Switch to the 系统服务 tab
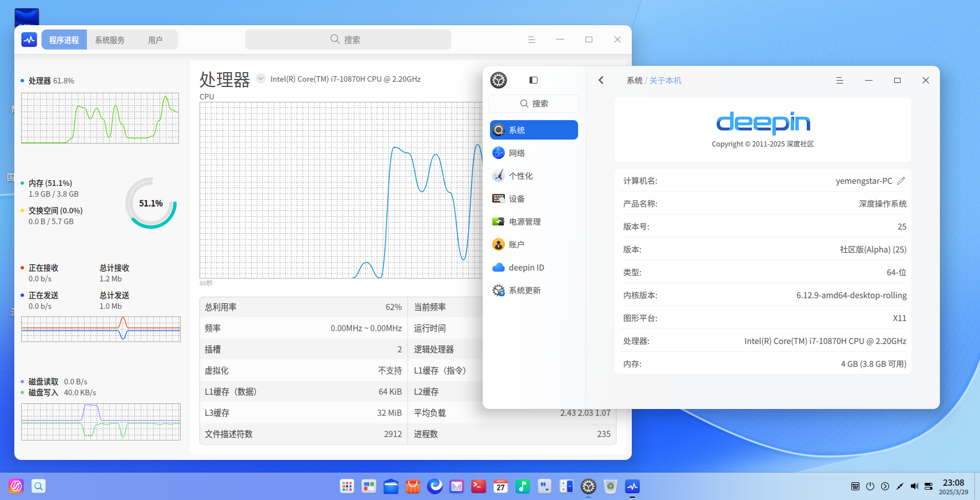The height and width of the screenshot is (500, 980). (x=110, y=40)
